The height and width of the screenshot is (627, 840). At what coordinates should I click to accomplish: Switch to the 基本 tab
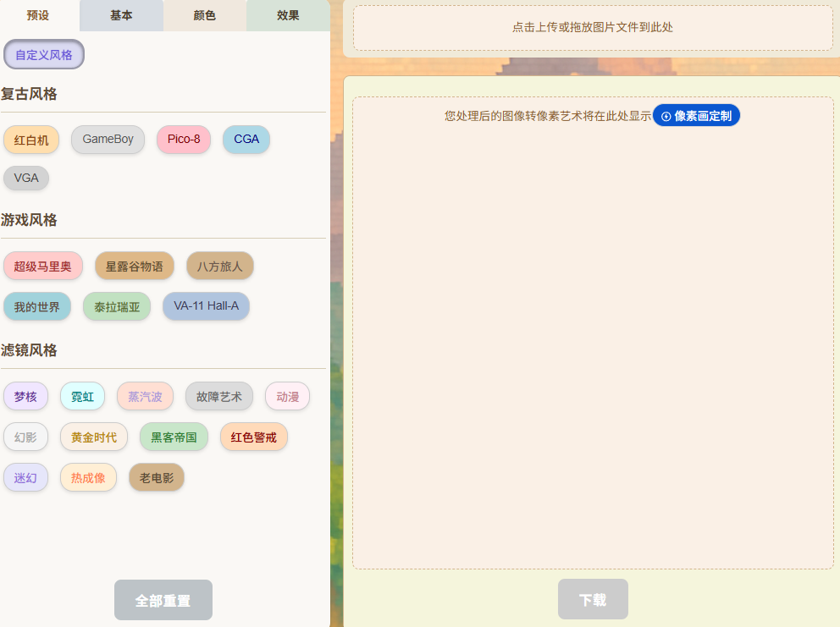click(x=120, y=15)
